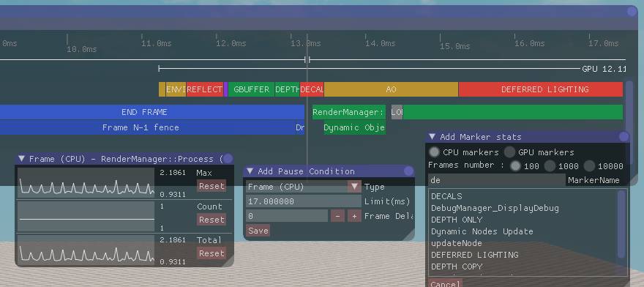Viewport: 644px width, 287px height.
Task: Click the Frame Delay value field
Action: pyautogui.click(x=287, y=216)
